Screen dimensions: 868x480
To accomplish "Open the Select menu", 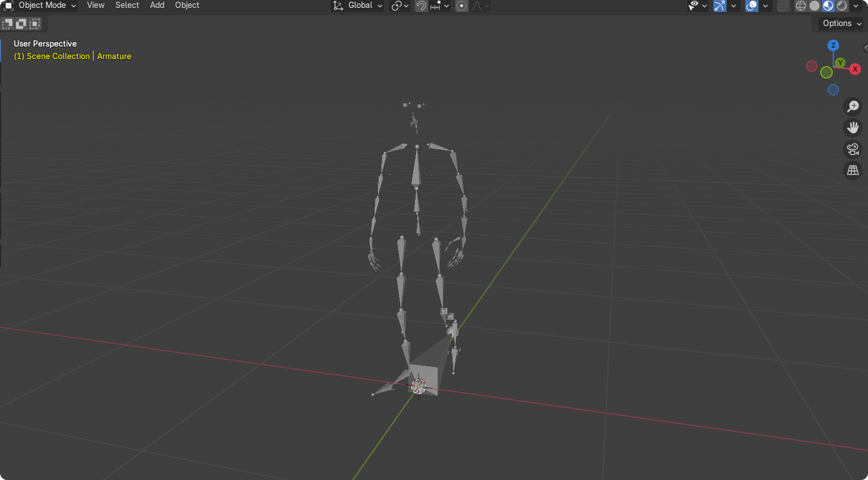I will click(127, 5).
